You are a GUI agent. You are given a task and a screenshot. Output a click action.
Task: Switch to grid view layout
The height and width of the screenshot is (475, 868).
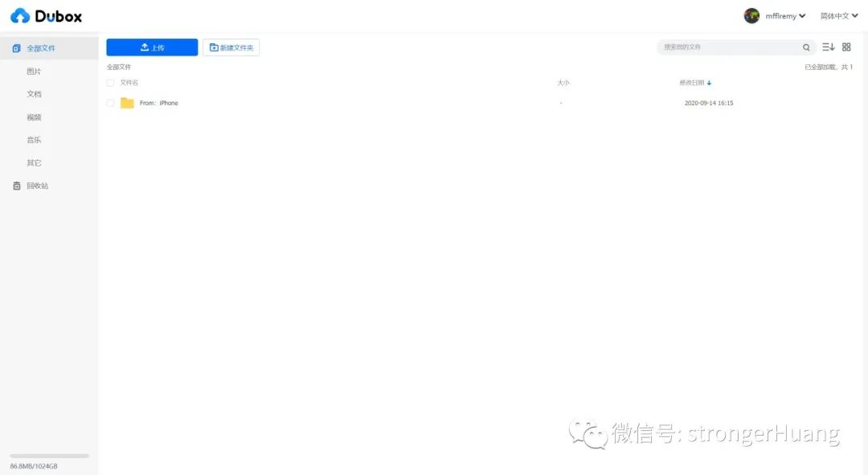845,47
